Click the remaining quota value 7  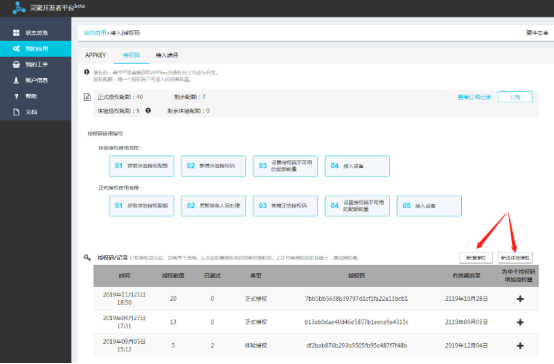204,97
